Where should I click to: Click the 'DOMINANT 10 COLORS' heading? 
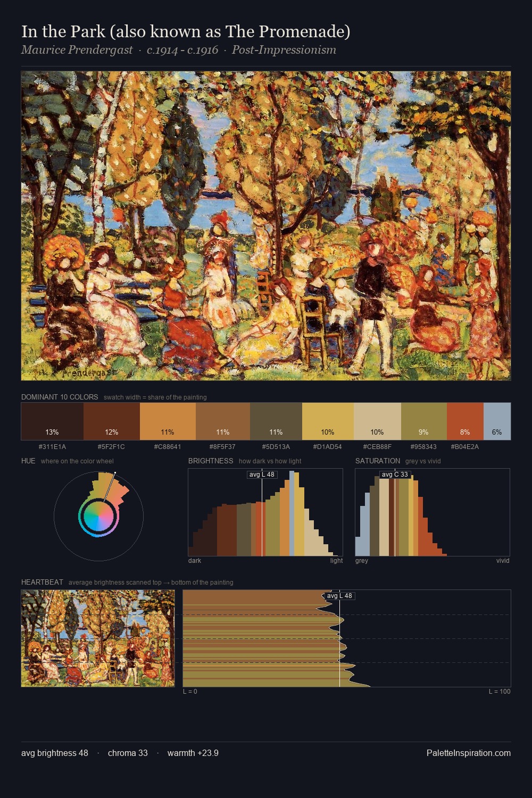point(60,397)
